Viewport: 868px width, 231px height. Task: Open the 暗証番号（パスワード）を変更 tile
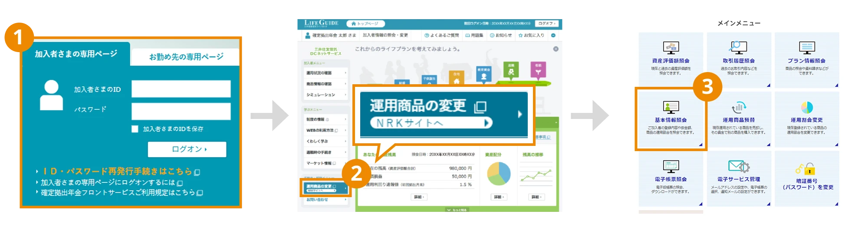[807, 178]
